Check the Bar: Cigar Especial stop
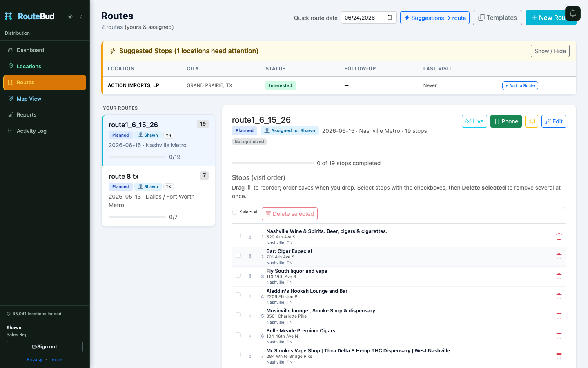588x368 pixels. point(238,255)
